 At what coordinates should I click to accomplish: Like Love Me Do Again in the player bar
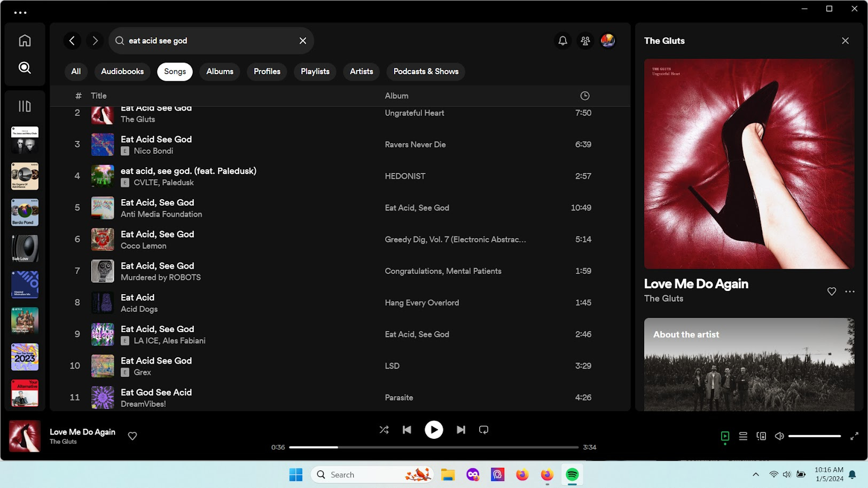pos(132,436)
